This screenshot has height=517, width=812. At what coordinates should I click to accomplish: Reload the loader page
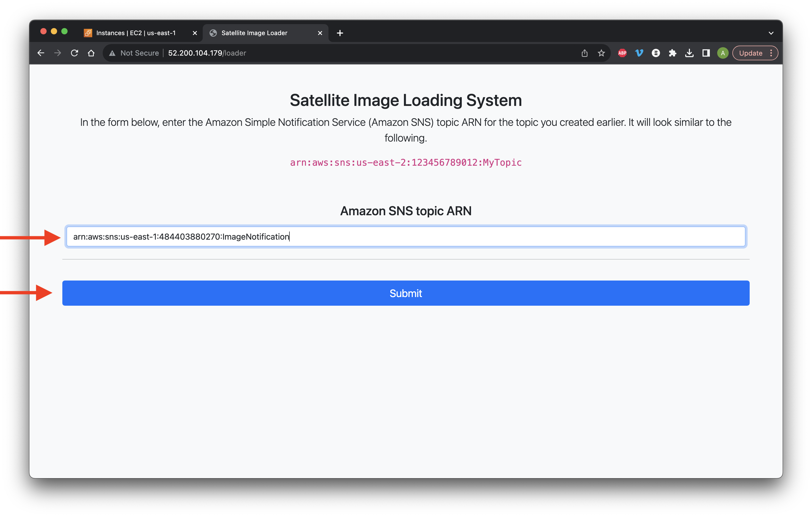pos(75,53)
